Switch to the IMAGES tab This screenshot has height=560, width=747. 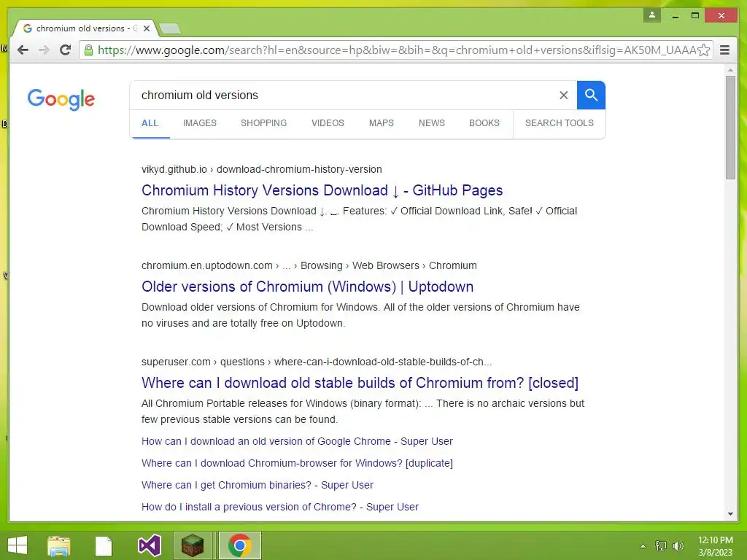click(x=200, y=123)
